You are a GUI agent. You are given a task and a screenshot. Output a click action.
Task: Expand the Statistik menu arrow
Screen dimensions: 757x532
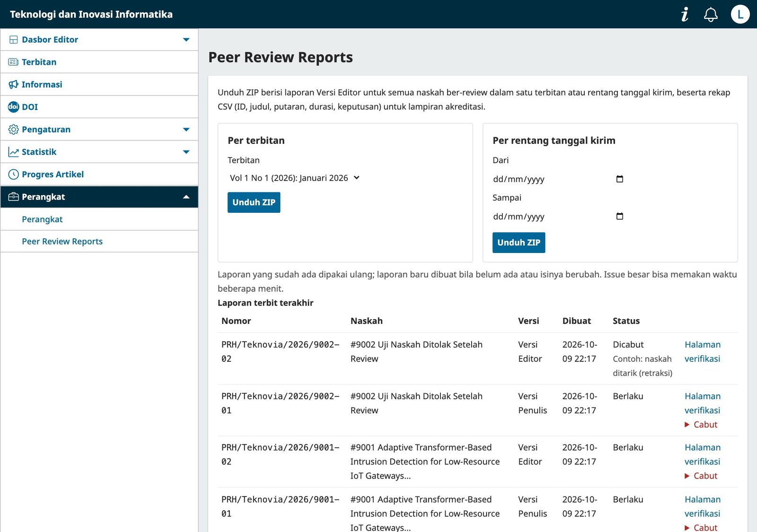186,152
